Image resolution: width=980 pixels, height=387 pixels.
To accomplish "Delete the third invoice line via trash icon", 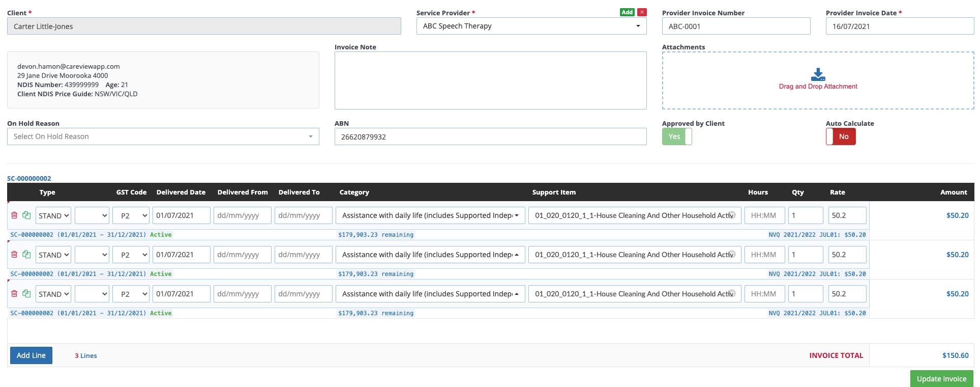I will (14, 294).
